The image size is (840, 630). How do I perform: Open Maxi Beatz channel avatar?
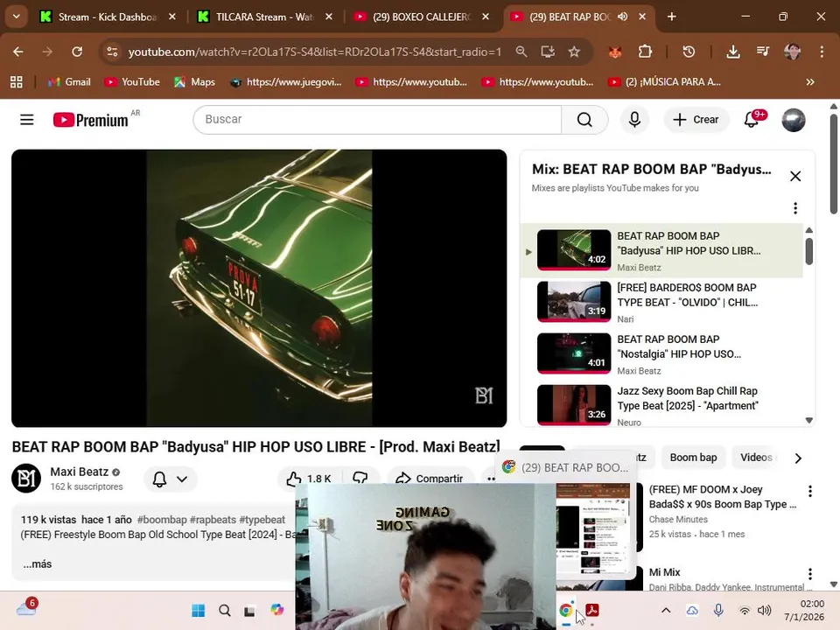point(26,478)
